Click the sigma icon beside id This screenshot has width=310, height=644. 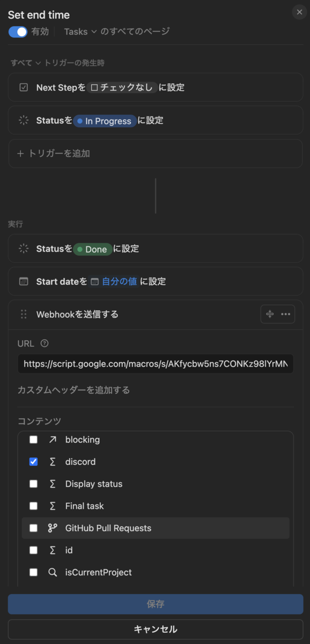[x=53, y=550]
